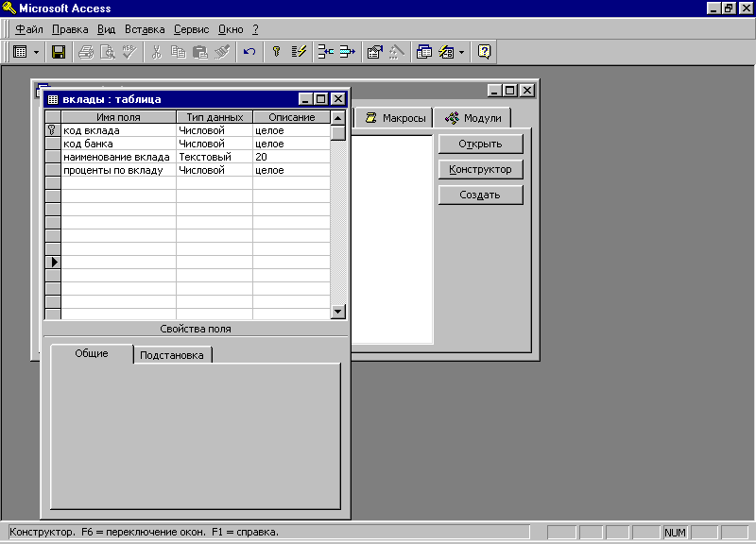Click the Тип данных column header
This screenshot has height=544, width=756.
215,117
